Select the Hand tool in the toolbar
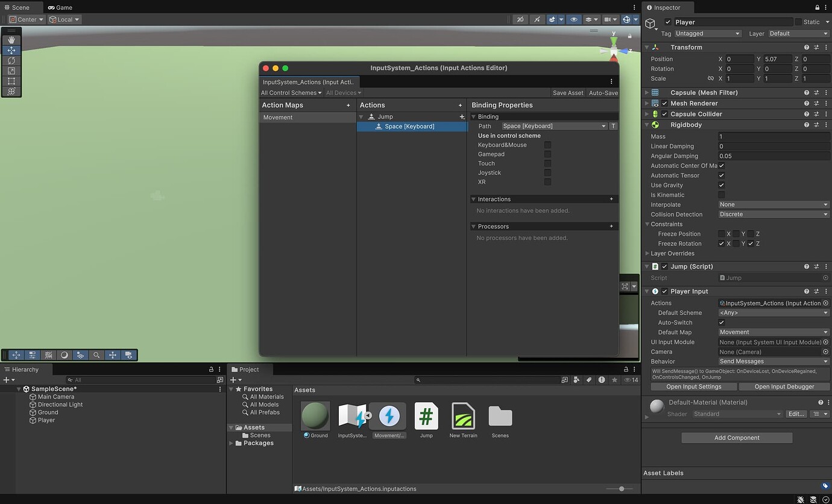The image size is (832, 504). (11, 39)
